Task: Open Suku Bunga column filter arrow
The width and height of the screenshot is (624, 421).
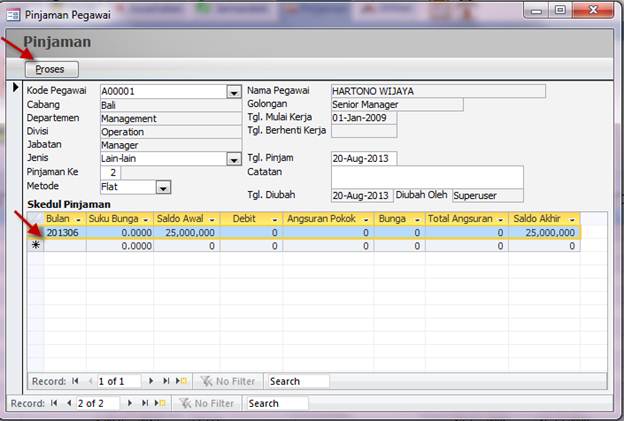Action: pyautogui.click(x=146, y=220)
